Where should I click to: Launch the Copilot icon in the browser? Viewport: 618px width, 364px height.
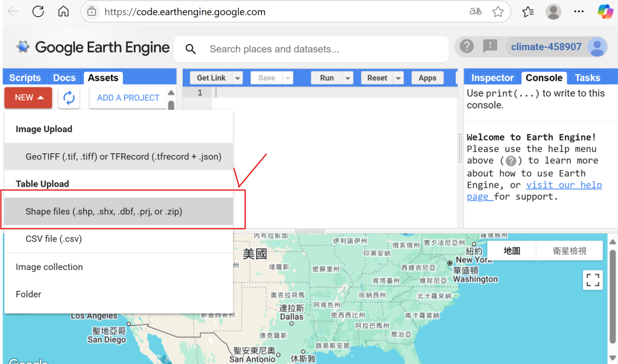coord(605,11)
